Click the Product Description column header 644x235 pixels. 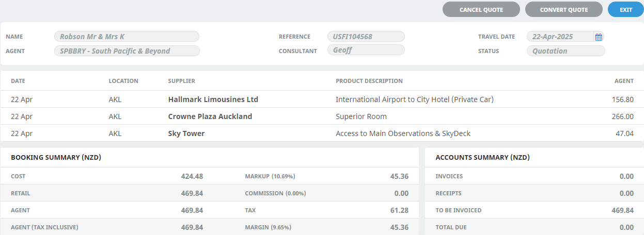pyautogui.click(x=369, y=81)
